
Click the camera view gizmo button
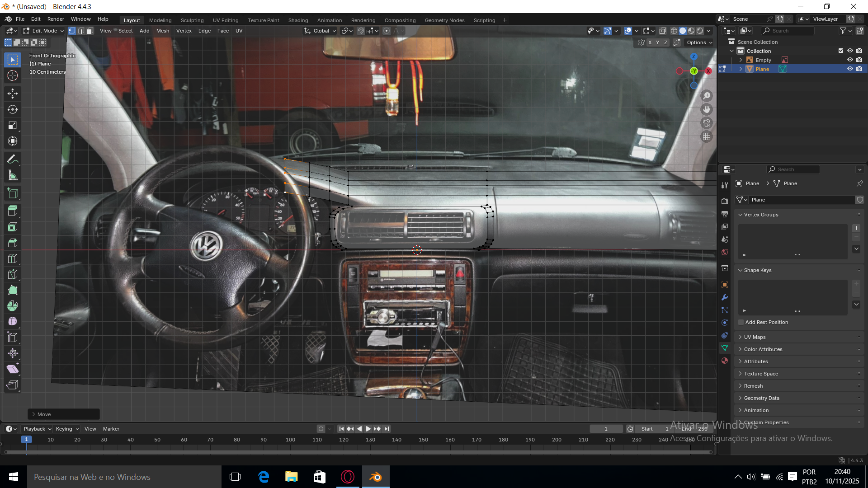tap(707, 123)
